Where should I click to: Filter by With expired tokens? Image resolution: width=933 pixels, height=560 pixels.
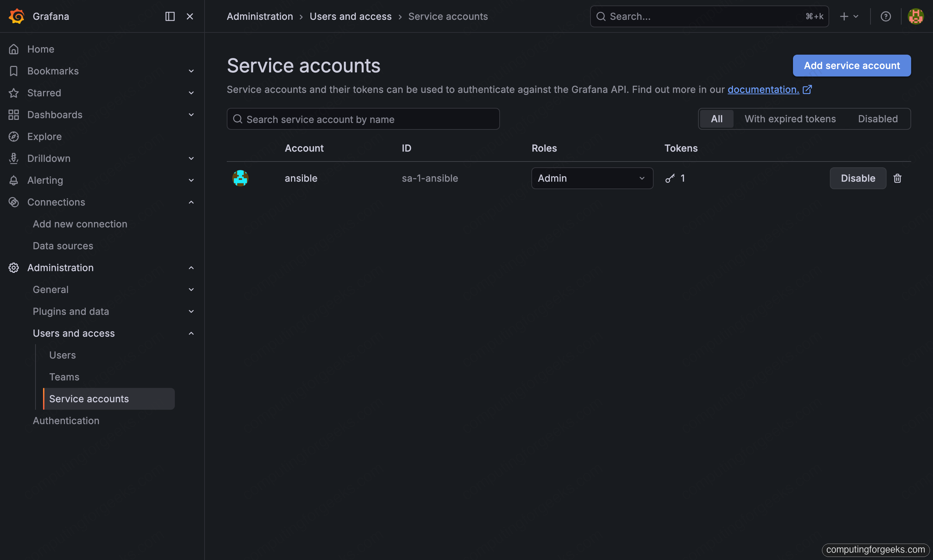(790, 119)
